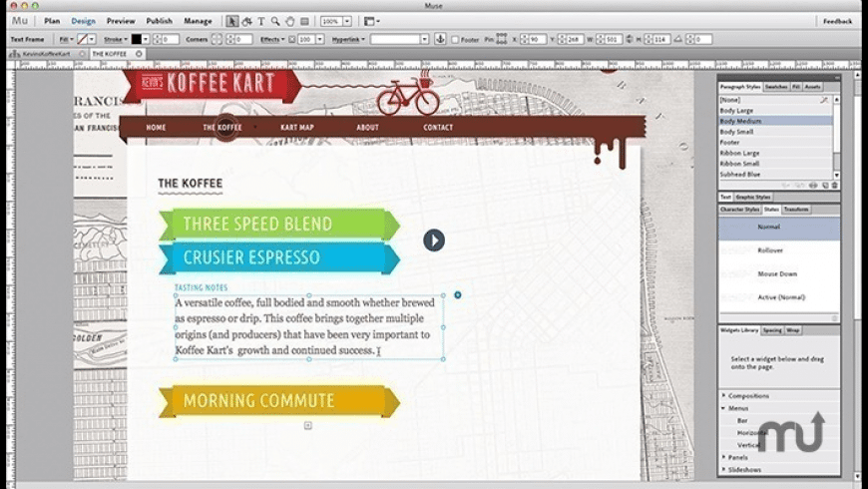The height and width of the screenshot is (489, 868).
Task: Expand the Slideshows widget group
Action: tap(723, 470)
